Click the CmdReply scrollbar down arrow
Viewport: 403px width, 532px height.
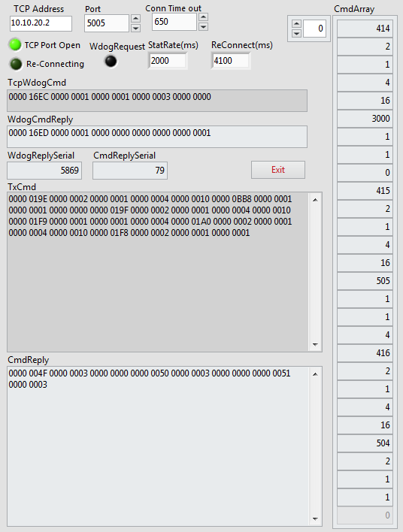[315, 518]
